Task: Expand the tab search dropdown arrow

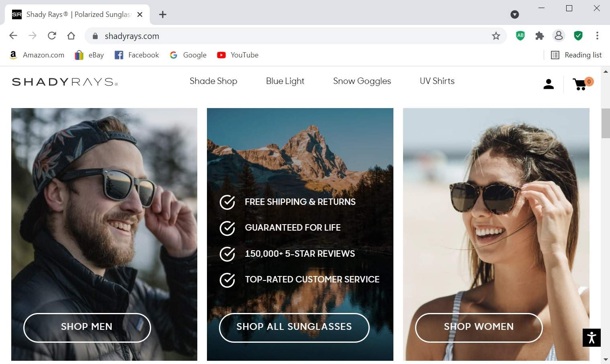Action: click(x=514, y=14)
